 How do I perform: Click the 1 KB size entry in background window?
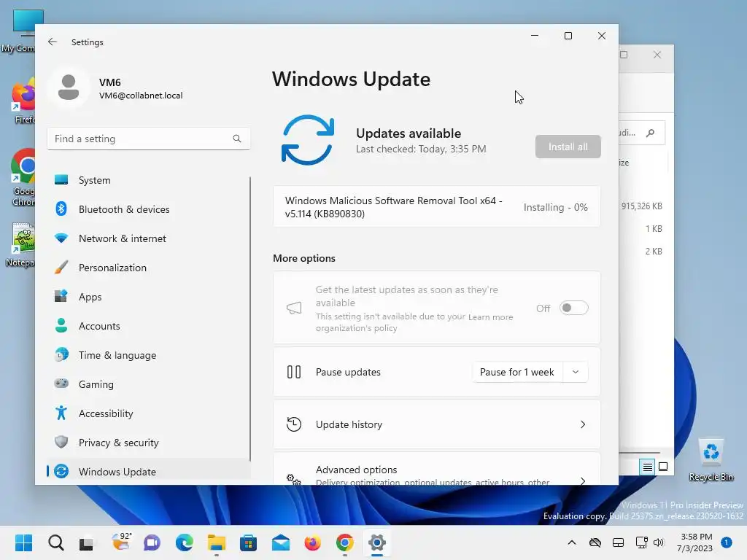654,228
